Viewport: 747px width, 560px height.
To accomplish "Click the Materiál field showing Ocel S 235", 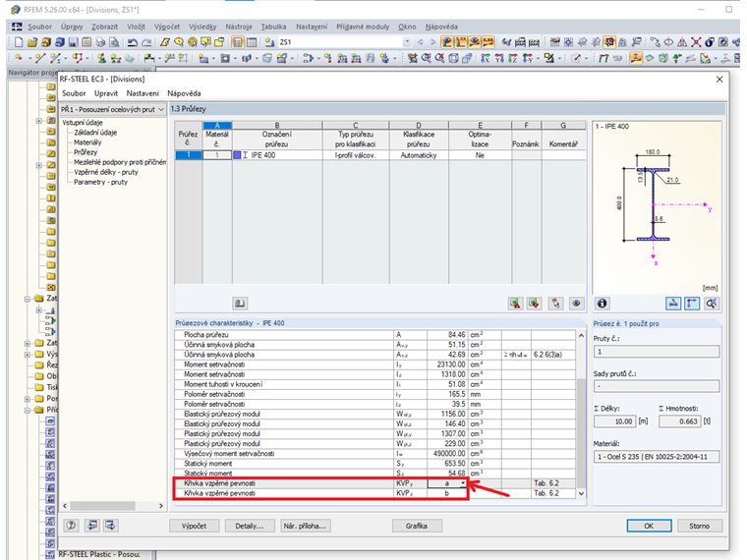I will click(657, 457).
